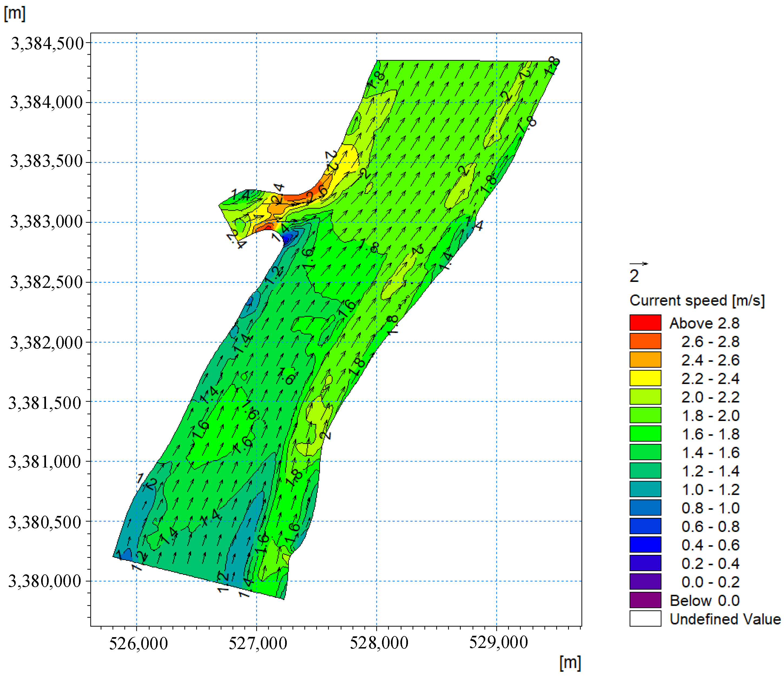The image size is (784, 678).
Task: Click the vector scale arrow above '2'
Action: pyautogui.click(x=638, y=264)
